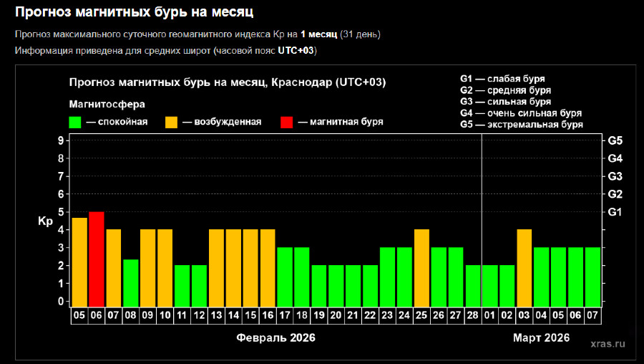Click the date label 28 on the x-axis
This screenshot has width=644, height=364.
click(473, 315)
